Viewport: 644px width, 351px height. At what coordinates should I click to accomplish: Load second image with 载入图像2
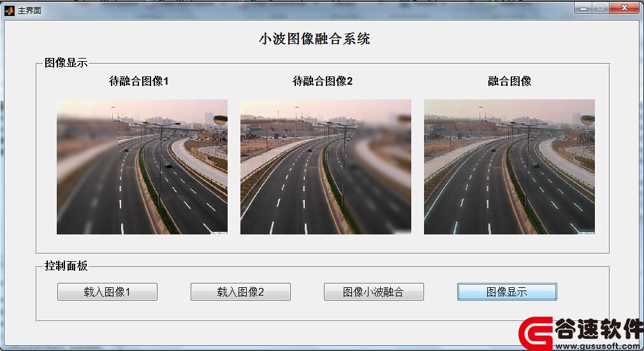[x=240, y=292]
